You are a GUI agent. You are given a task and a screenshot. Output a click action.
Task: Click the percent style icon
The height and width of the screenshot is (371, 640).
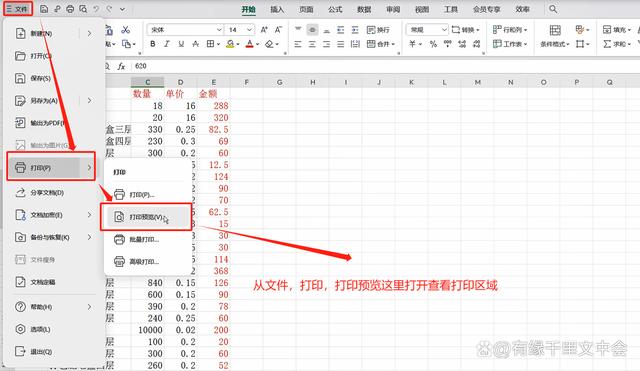433,44
